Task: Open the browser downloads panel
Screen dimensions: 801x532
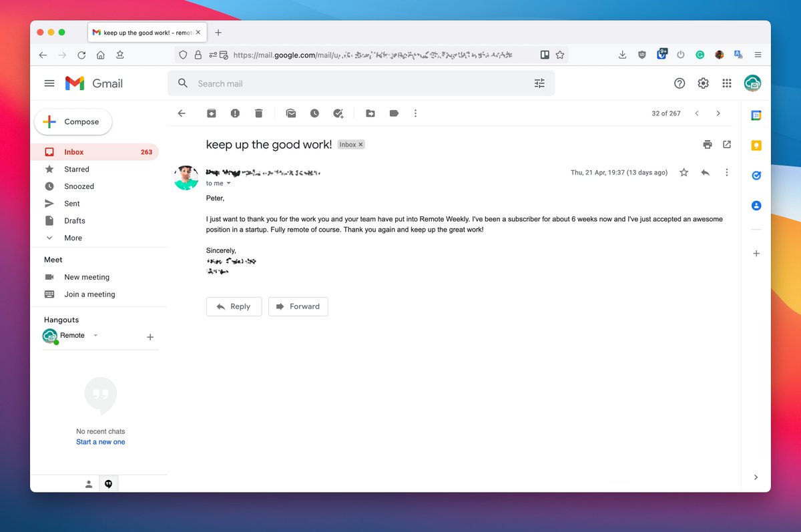Action: point(622,55)
